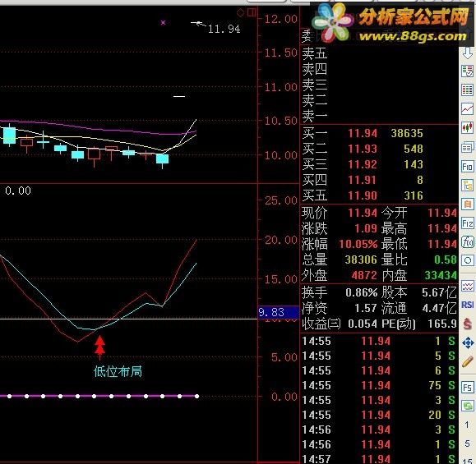The image size is (476, 464).
Task: Click the 股本 5.67亿 value
Action: (x=439, y=292)
